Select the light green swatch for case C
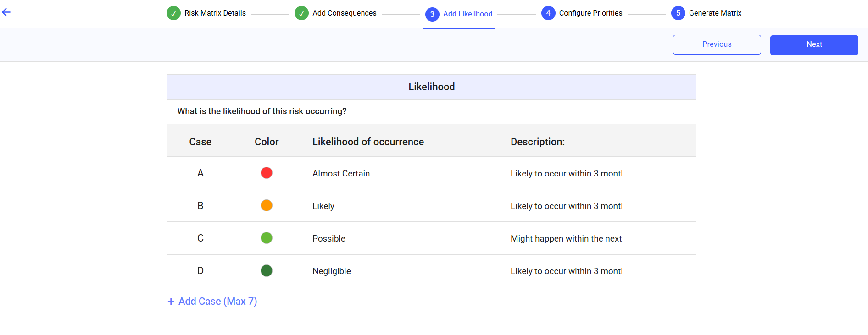 click(267, 238)
